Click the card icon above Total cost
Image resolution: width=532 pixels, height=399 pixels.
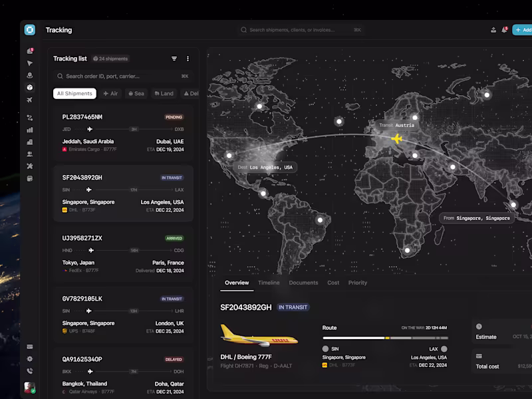[479, 356]
